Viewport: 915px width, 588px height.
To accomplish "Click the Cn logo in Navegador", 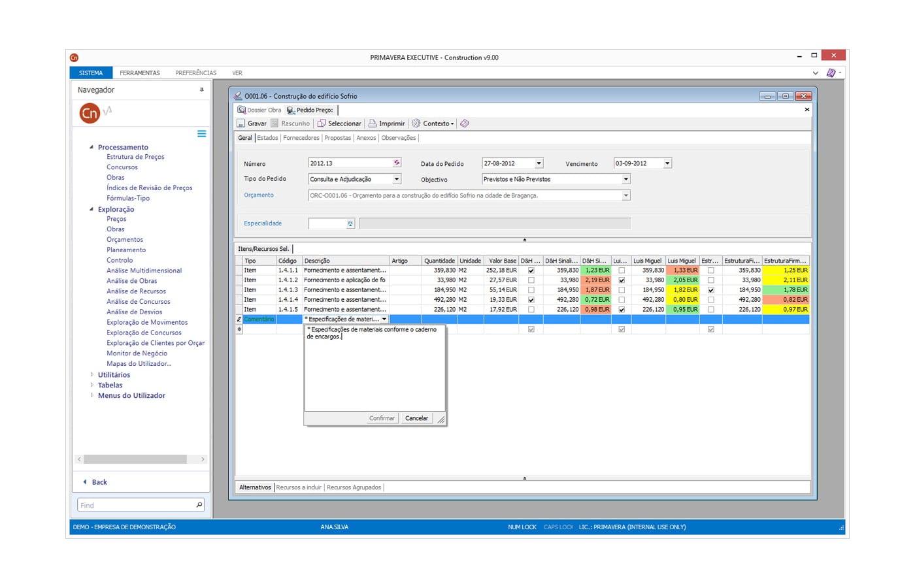I will (x=90, y=114).
